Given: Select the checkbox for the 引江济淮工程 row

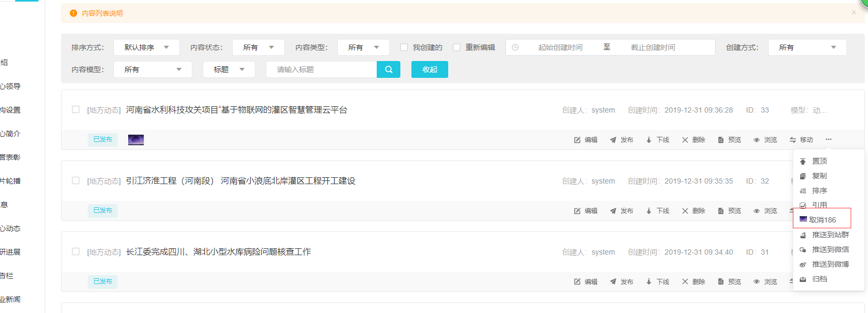Looking at the screenshot, I should [76, 180].
